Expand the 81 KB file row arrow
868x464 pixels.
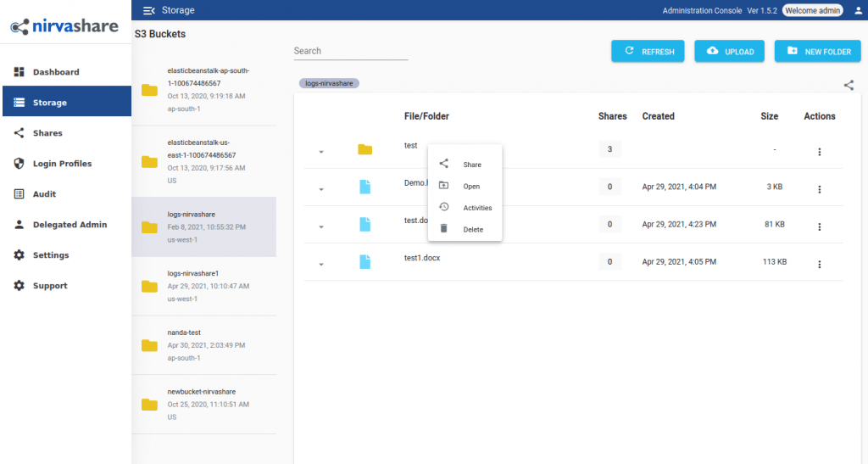[321, 227]
